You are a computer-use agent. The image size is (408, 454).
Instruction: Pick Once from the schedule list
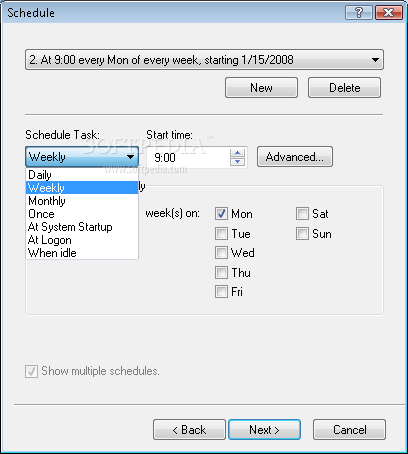[82, 214]
